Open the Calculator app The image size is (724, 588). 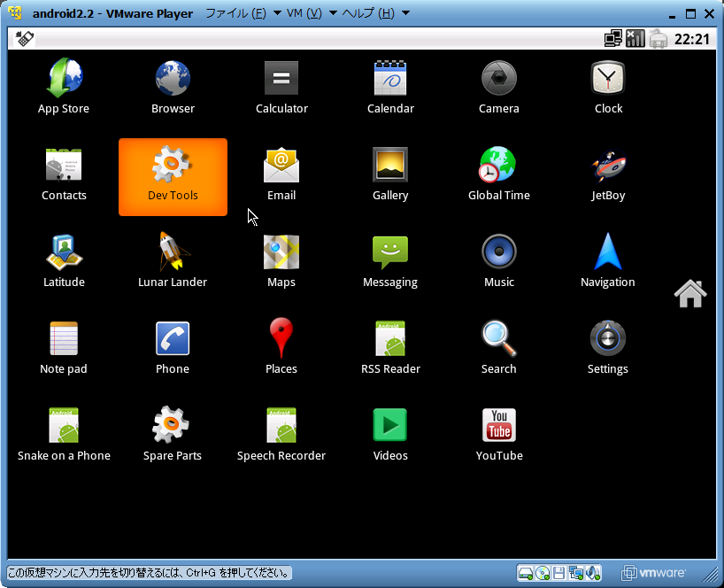point(281,87)
